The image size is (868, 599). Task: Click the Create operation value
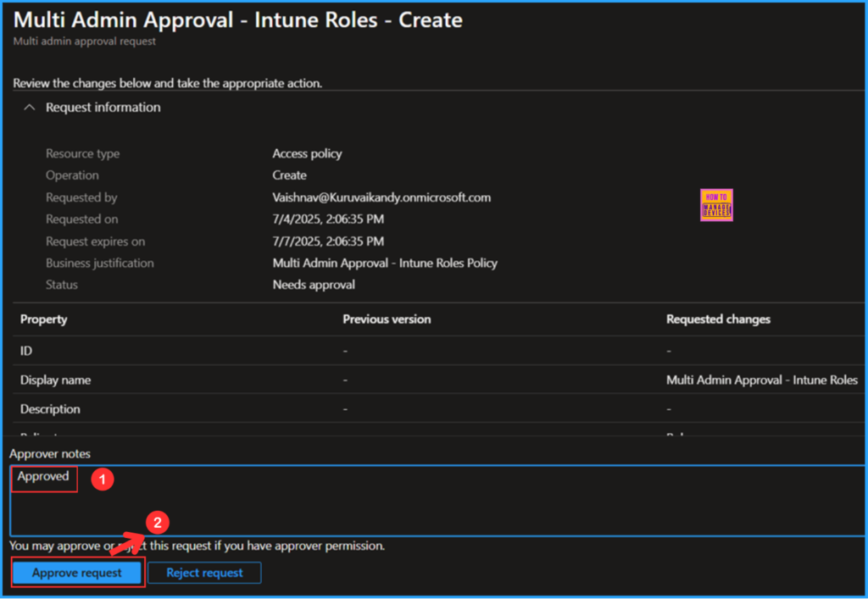point(289,175)
